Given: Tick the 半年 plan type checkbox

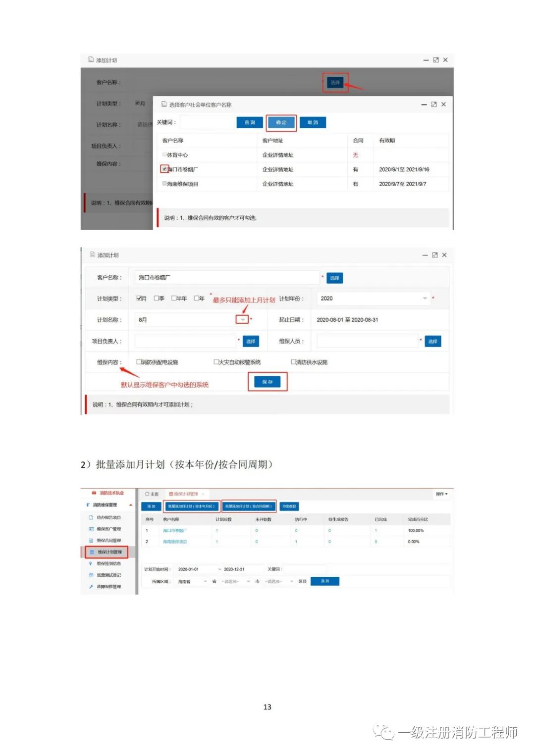Looking at the screenshot, I should [x=174, y=298].
